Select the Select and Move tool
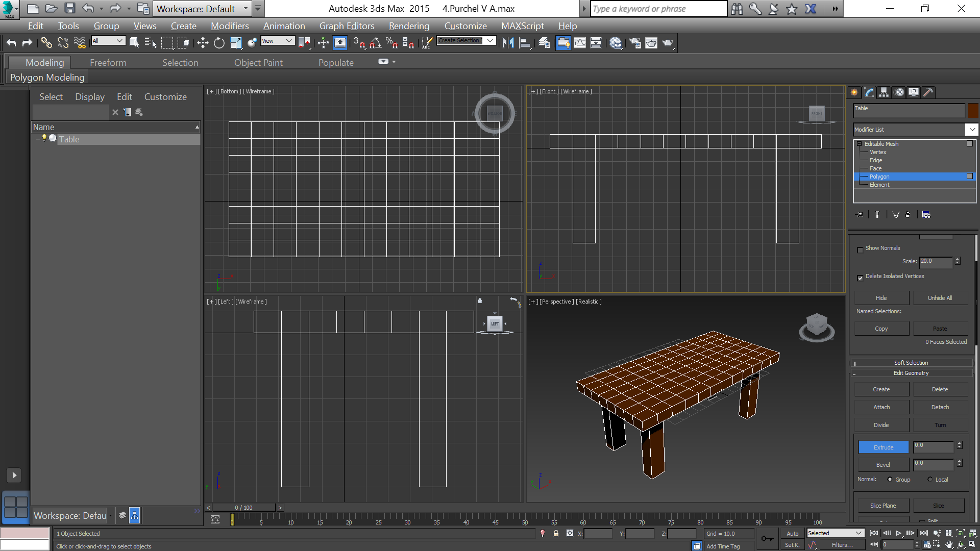980x551 pixels. (x=203, y=43)
